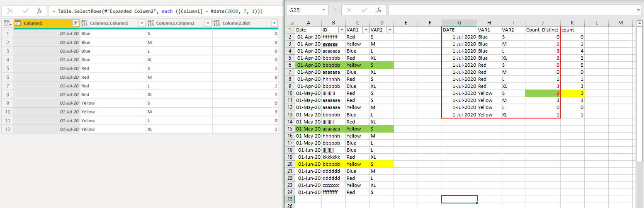Select Excel column header G
The height and width of the screenshot is (208, 644).
(x=459, y=23)
